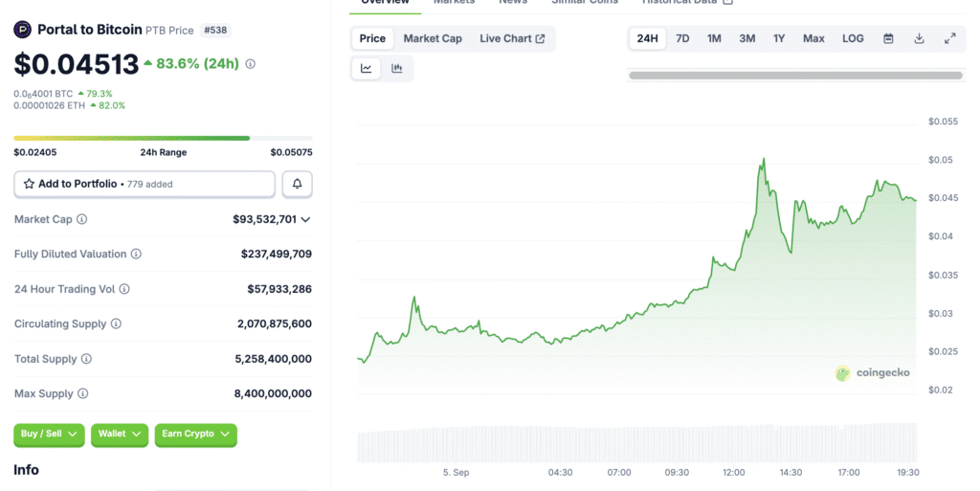Image resolution: width=980 pixels, height=491 pixels.
Task: Select the 7D time range
Action: tap(682, 38)
